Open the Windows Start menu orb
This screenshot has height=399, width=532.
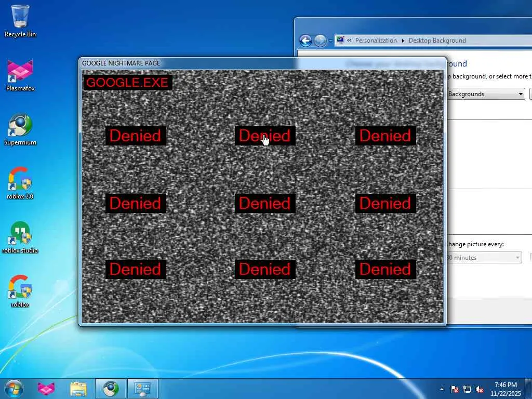[x=14, y=389]
